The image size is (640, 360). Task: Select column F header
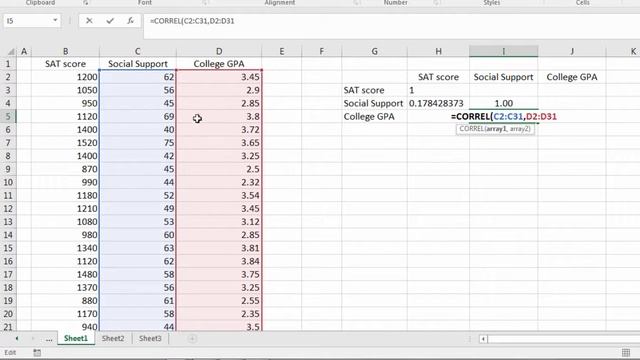[322, 51]
